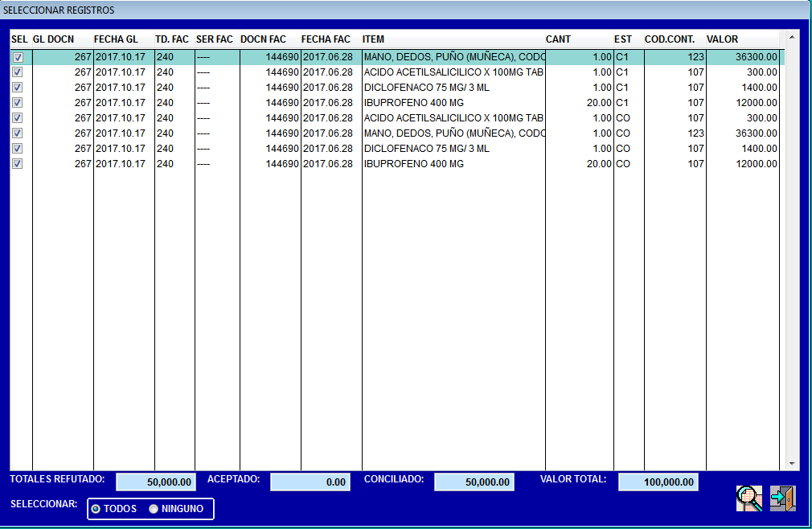Click the SER FAC column header
The image size is (812, 529).
pyautogui.click(x=218, y=39)
